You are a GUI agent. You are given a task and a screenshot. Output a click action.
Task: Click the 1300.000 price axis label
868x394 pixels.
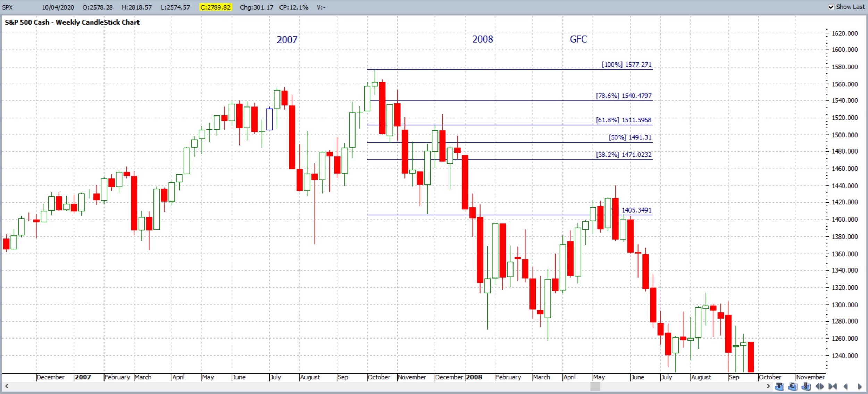(x=844, y=305)
